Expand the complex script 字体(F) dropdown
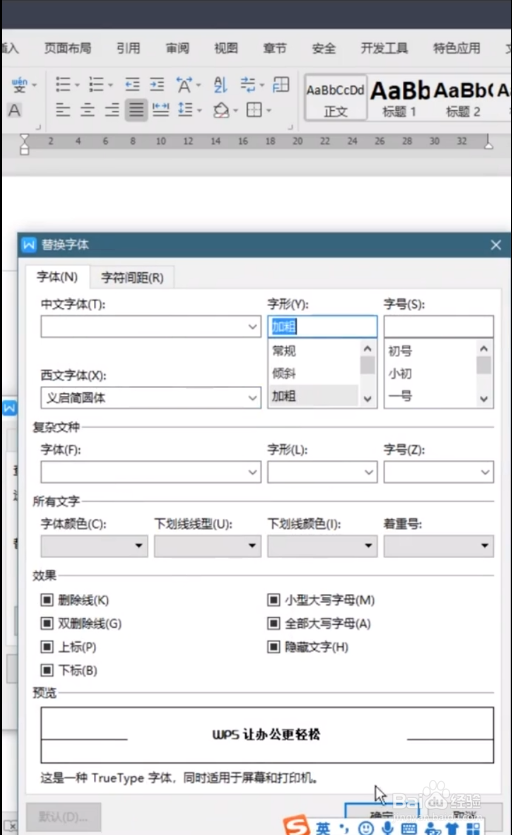This screenshot has height=835, width=512. click(x=253, y=472)
